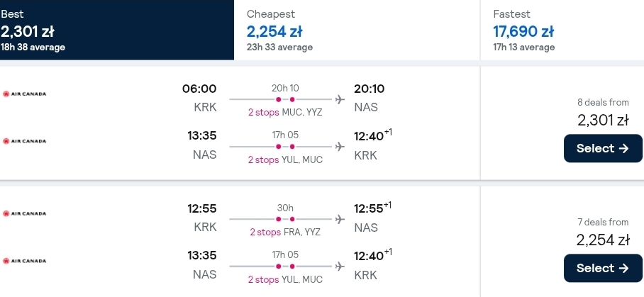Click airplane icon on second itinerary return leg
Screen dimensions: 644x297
(x=340, y=267)
